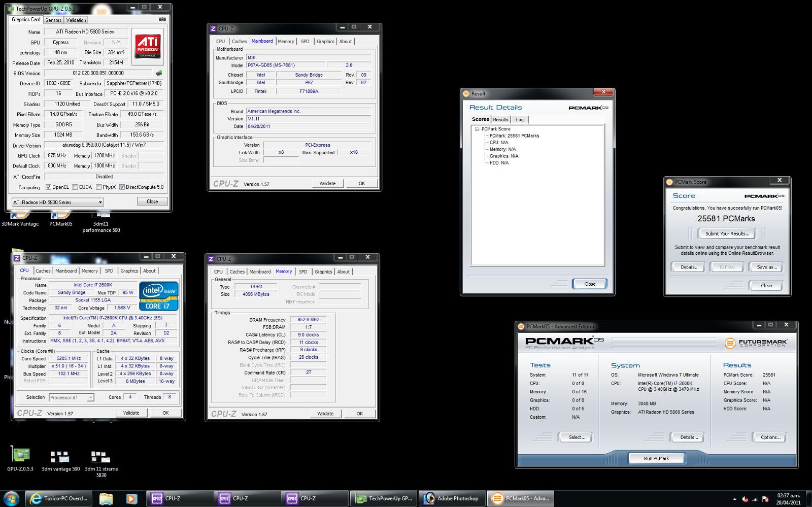Select the 'HDD: N/A' tree row in Result
This screenshot has width=812, height=507.
(499, 163)
